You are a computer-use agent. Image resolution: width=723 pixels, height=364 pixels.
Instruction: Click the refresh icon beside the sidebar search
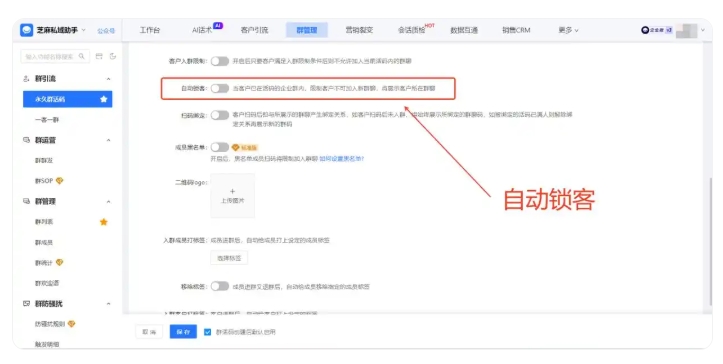113,56
